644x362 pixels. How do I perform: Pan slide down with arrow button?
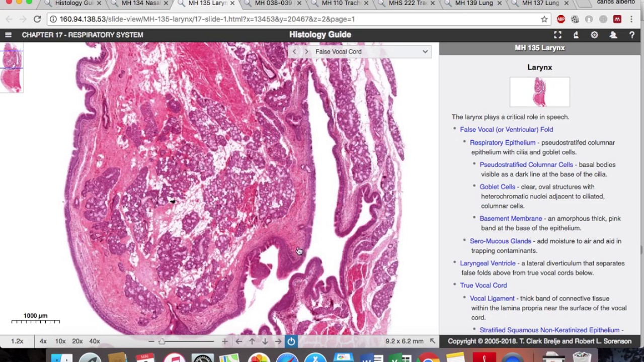(265, 341)
